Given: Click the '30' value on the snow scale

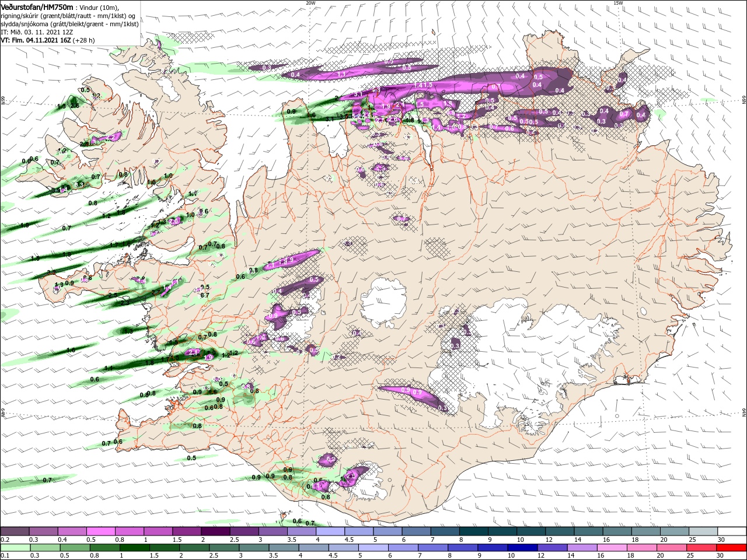Looking at the screenshot, I should click(x=721, y=540).
